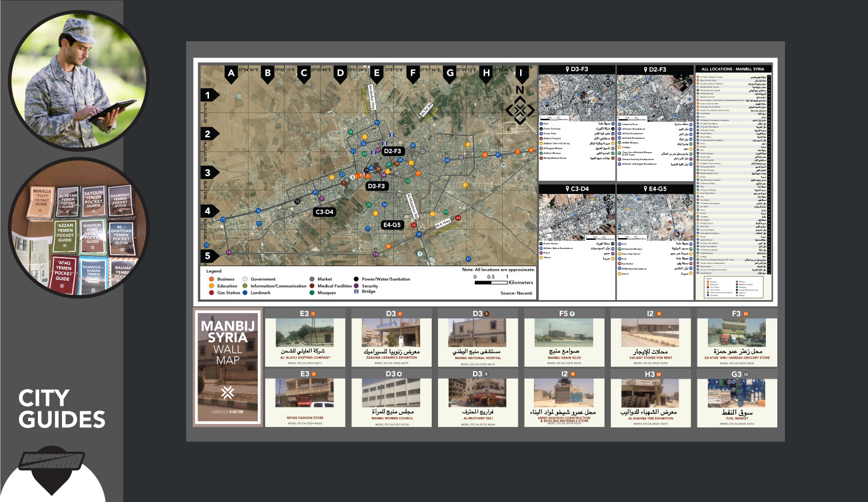Click the soldier with tablet circular photo
The height and width of the screenshot is (502, 868).
coord(77,80)
